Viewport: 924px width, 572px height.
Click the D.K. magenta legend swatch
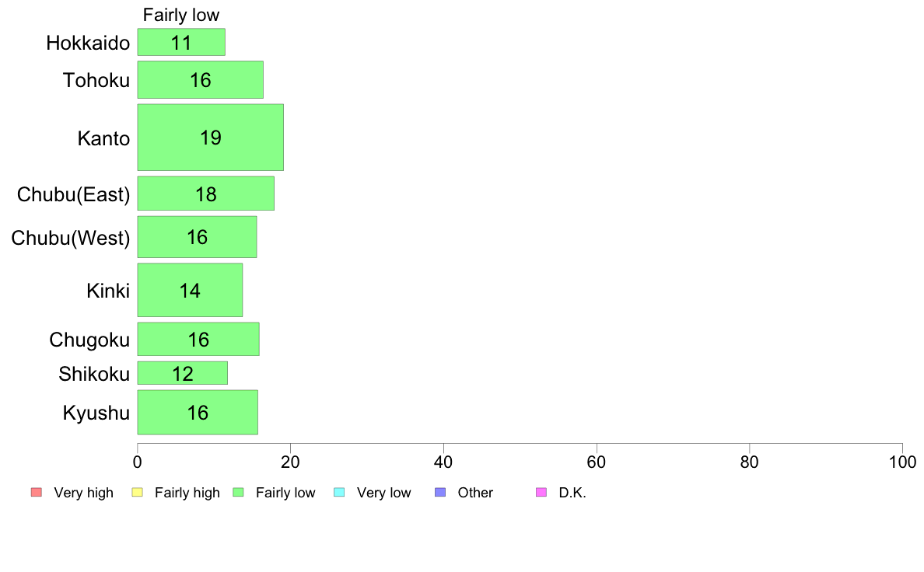tap(541, 493)
